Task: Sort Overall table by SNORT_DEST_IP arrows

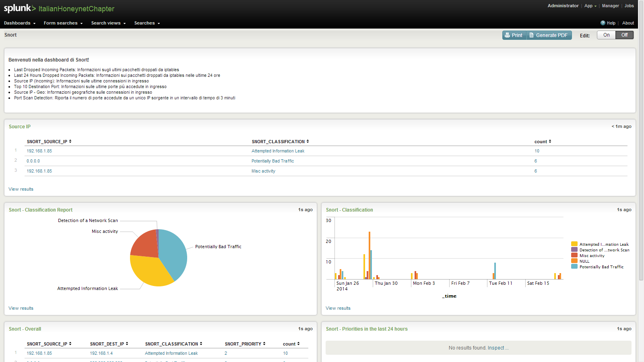Action: tap(127, 344)
